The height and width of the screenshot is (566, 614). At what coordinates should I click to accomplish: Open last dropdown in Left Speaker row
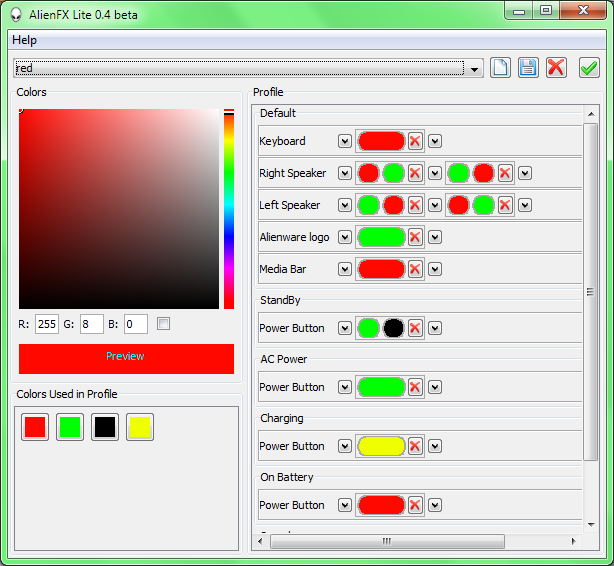pyautogui.click(x=525, y=205)
